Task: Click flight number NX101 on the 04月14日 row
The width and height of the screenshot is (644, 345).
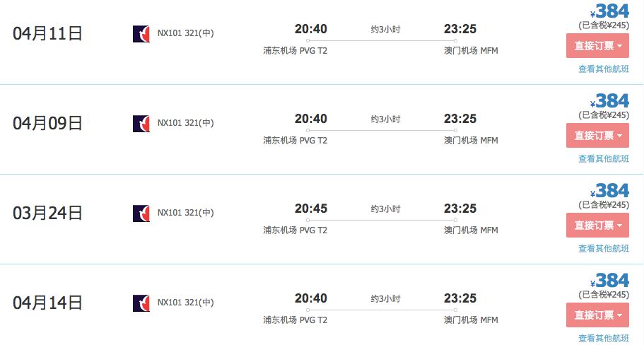Action: [x=170, y=303]
